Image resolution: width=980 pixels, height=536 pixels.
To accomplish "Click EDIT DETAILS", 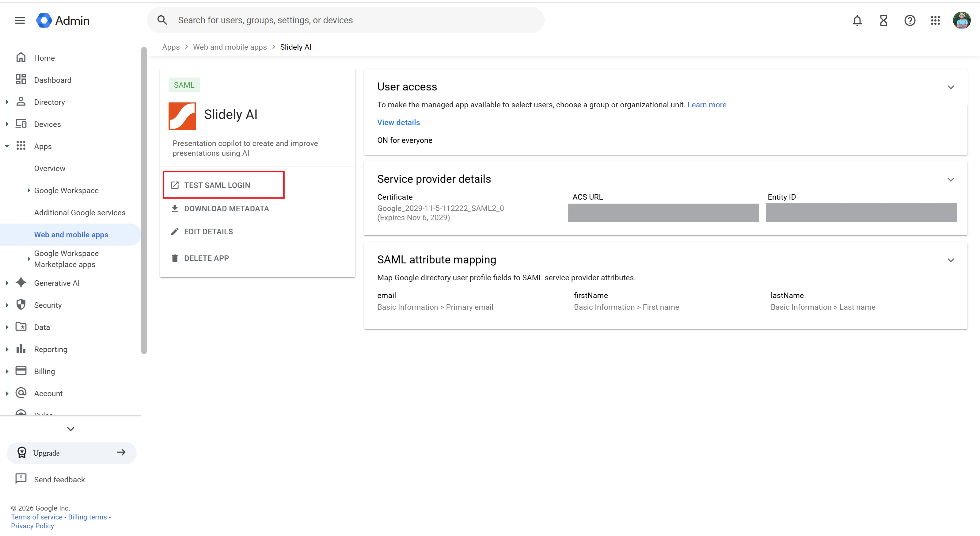I will [x=208, y=232].
